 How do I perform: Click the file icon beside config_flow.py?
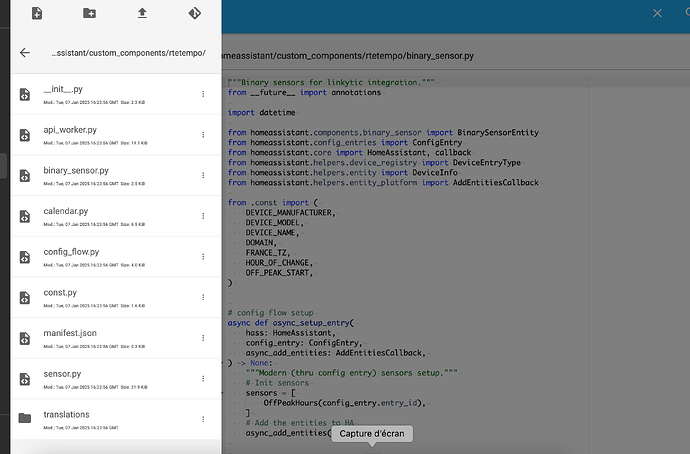click(25, 257)
